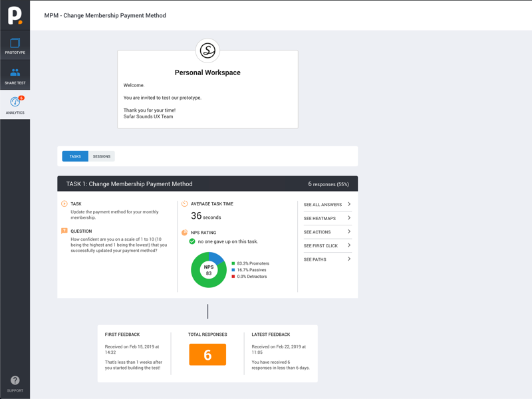532x399 pixels.
Task: Click chevron next to See First Click
Action: coord(348,245)
